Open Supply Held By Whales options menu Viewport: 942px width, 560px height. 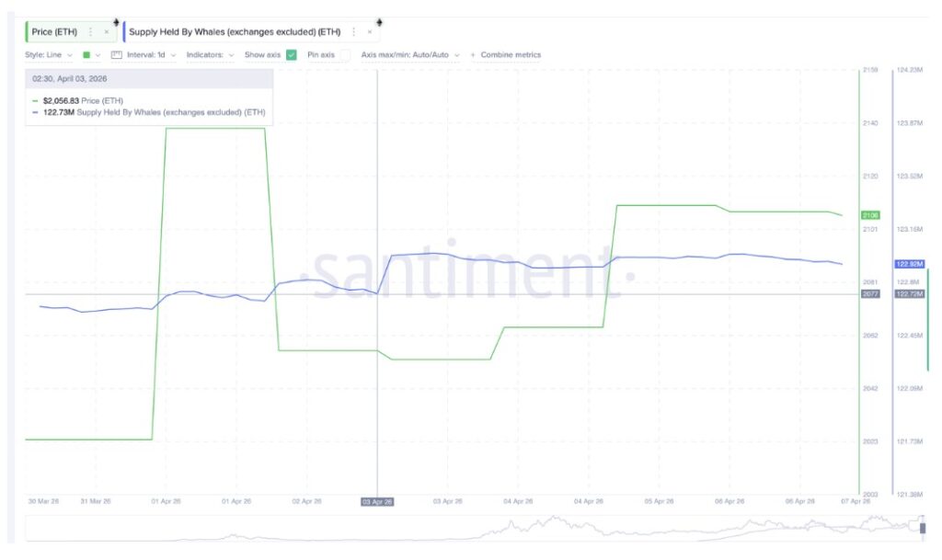354,32
